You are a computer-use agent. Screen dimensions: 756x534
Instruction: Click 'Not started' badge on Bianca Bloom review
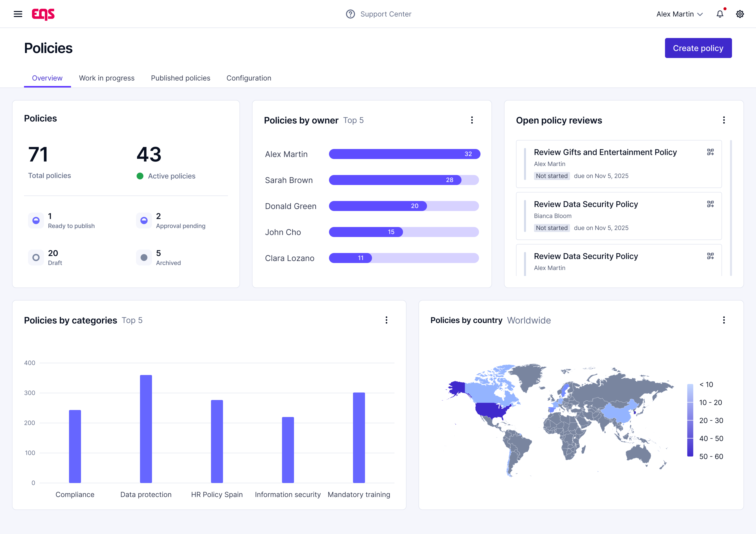coord(551,228)
